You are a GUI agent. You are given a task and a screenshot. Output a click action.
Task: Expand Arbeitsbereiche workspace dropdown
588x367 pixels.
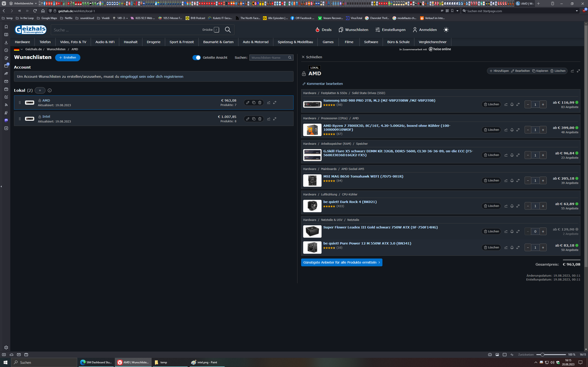click(36, 3)
